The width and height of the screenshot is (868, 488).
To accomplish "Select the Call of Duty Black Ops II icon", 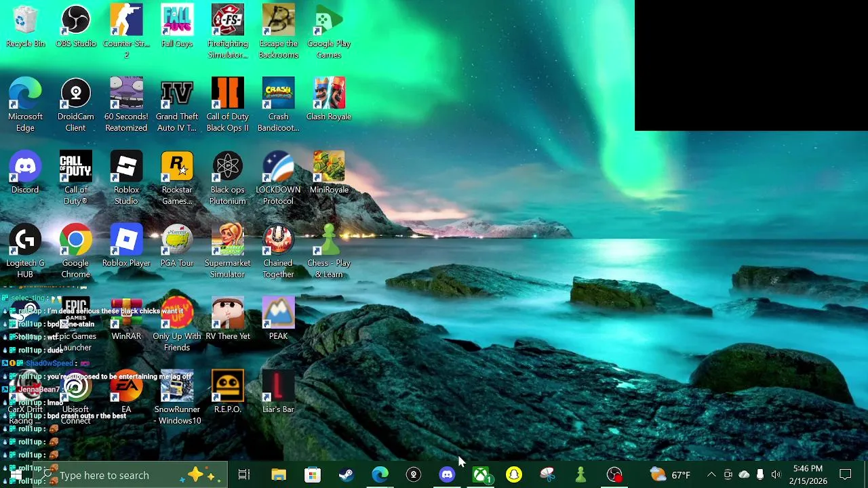I will pos(227,105).
